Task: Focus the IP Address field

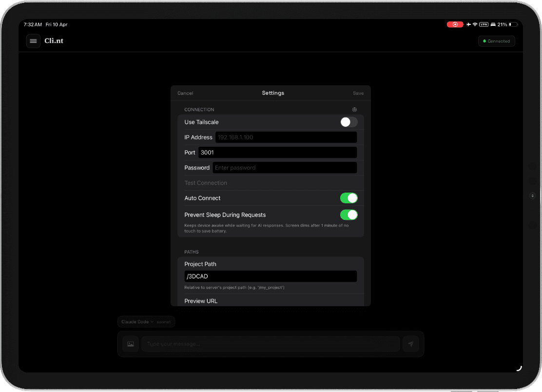Action: click(x=286, y=137)
